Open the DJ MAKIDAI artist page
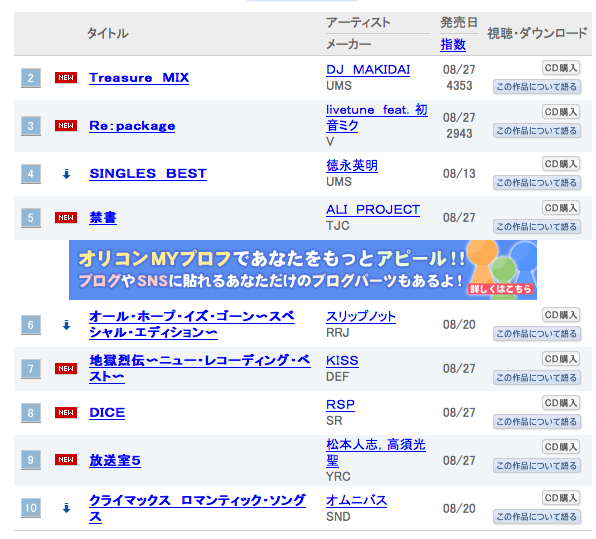The width and height of the screenshot is (596, 539). 368,70
